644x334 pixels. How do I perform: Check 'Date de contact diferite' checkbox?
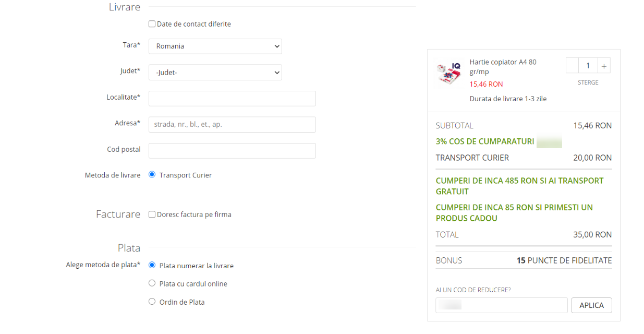click(x=152, y=24)
